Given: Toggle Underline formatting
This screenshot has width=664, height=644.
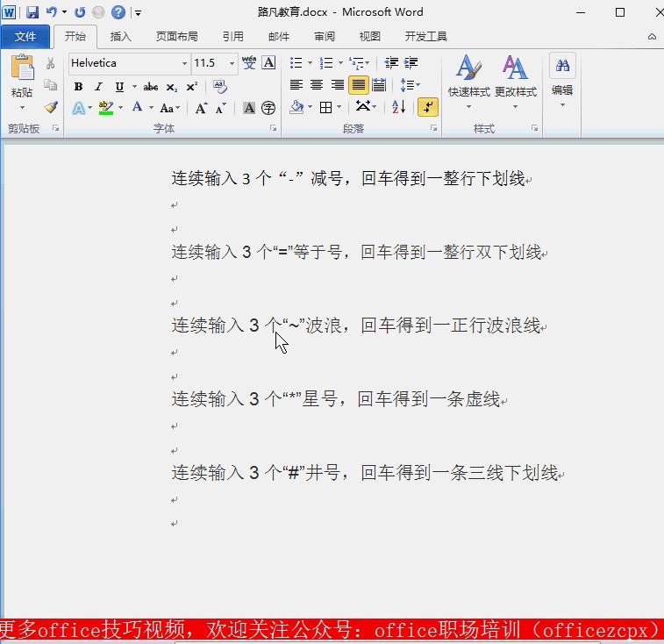Looking at the screenshot, I should (x=120, y=87).
